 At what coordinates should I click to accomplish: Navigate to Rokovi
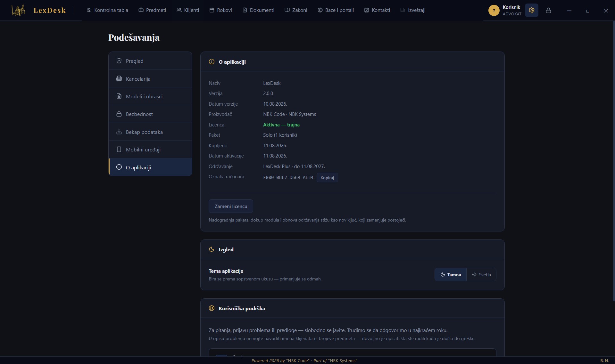click(220, 10)
